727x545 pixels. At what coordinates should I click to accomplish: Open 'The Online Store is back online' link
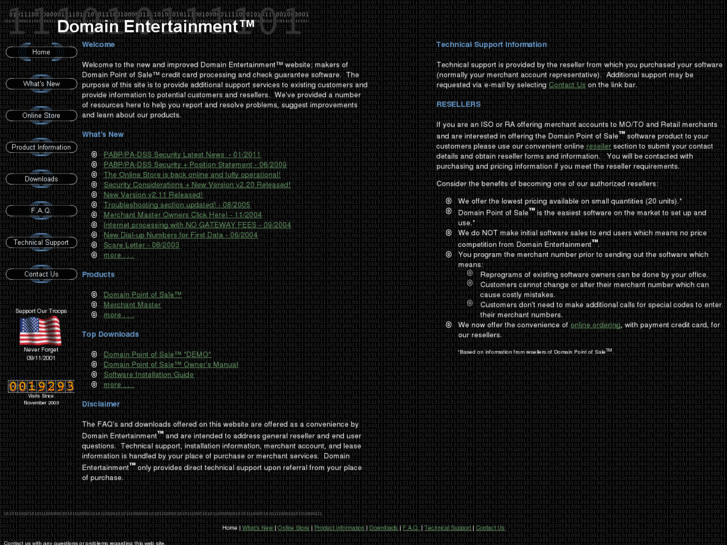pyautogui.click(x=192, y=175)
